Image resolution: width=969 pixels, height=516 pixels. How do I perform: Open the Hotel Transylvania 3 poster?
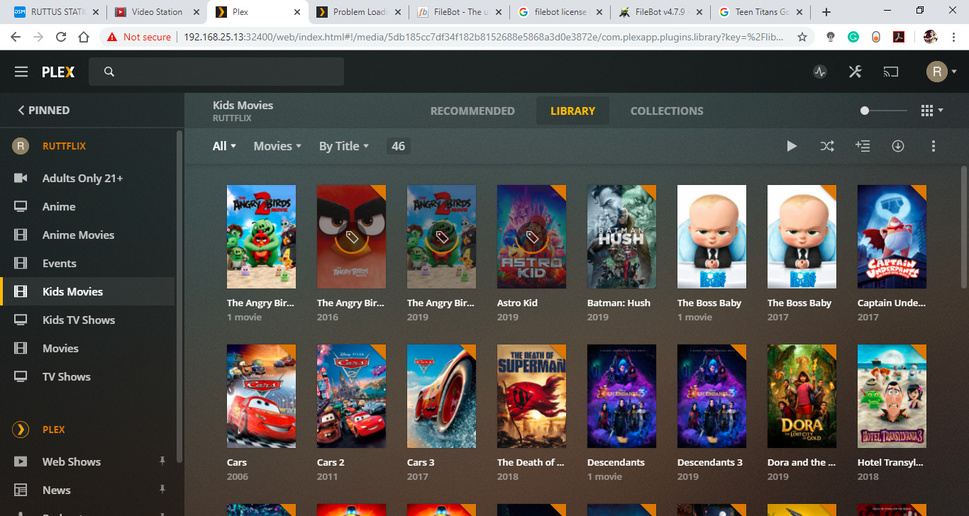[892, 396]
